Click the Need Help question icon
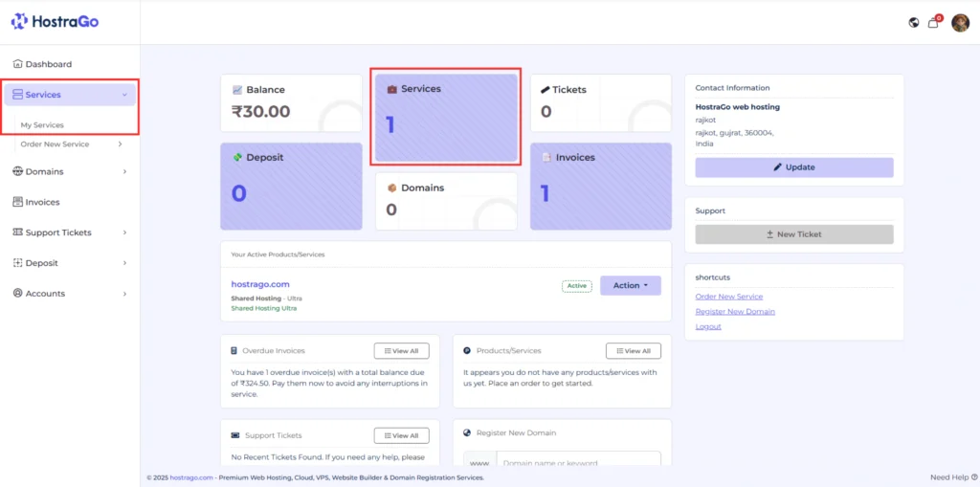This screenshot has width=980, height=487. [x=973, y=477]
